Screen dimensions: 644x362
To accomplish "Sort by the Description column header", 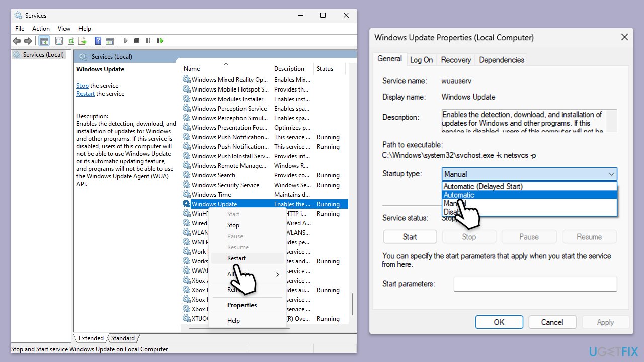I will 292,69.
